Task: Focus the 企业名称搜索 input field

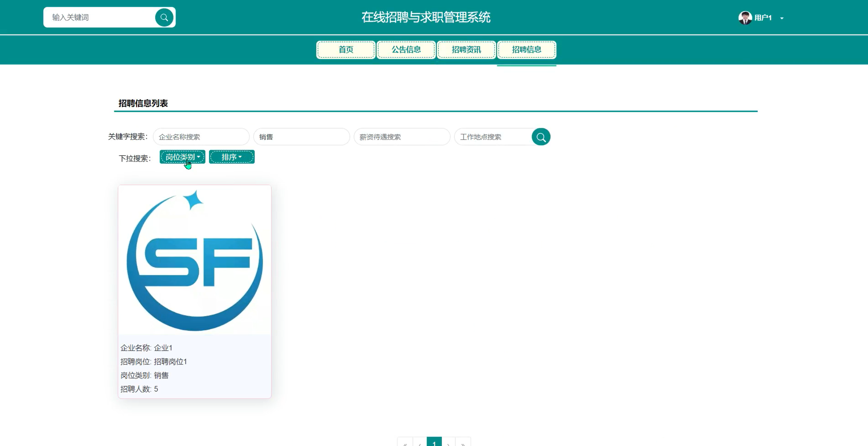Action: point(201,137)
